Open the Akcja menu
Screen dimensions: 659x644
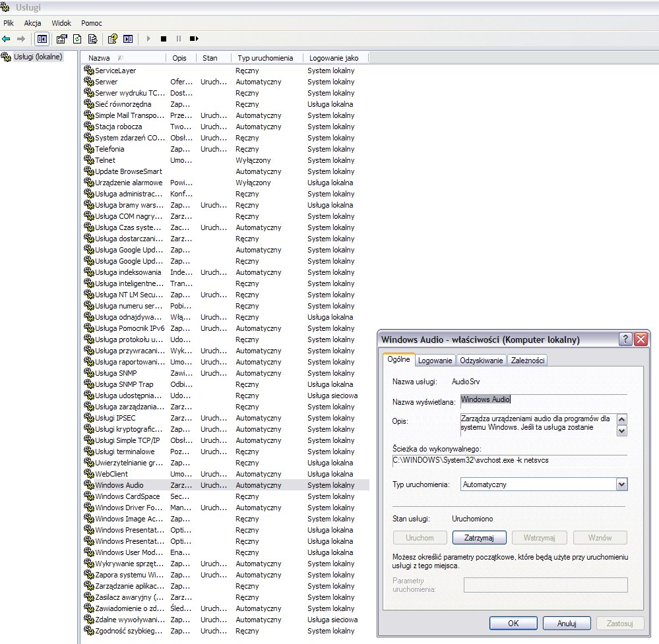tap(32, 23)
